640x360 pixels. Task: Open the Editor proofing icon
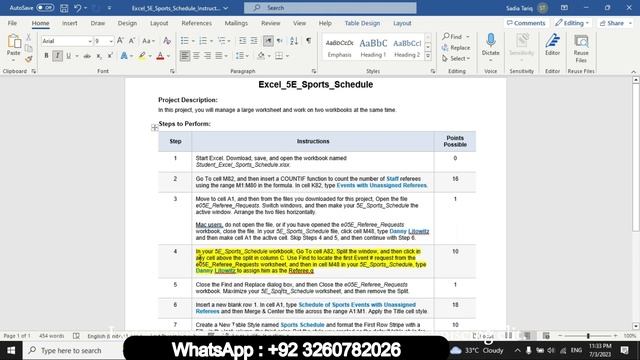[552, 41]
